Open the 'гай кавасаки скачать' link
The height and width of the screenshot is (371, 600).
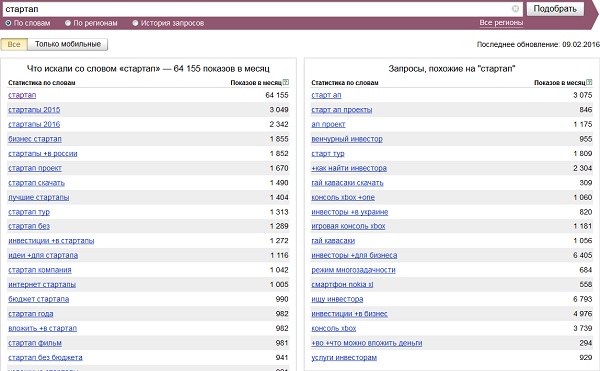pos(347,183)
